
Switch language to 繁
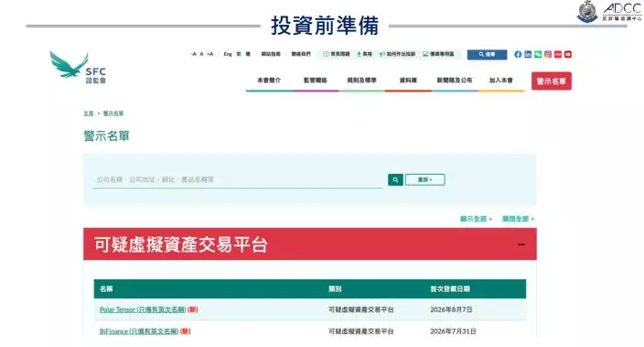coord(239,54)
